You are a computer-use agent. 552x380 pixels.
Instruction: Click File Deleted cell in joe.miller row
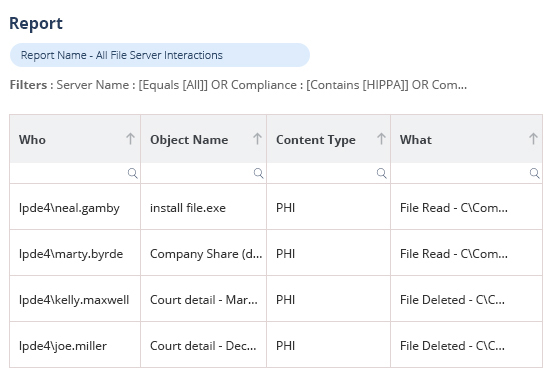(x=466, y=345)
